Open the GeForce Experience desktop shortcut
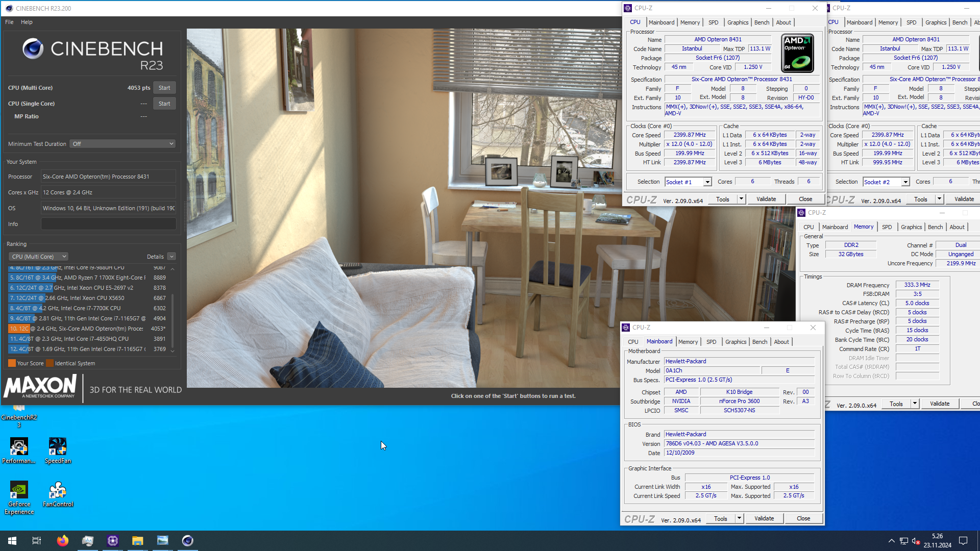Viewport: 980px width, 551px height. [x=19, y=498]
